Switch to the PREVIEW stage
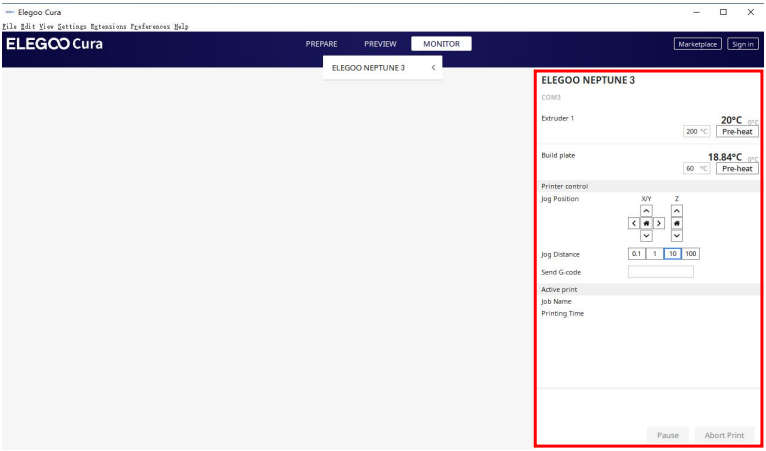 [380, 44]
